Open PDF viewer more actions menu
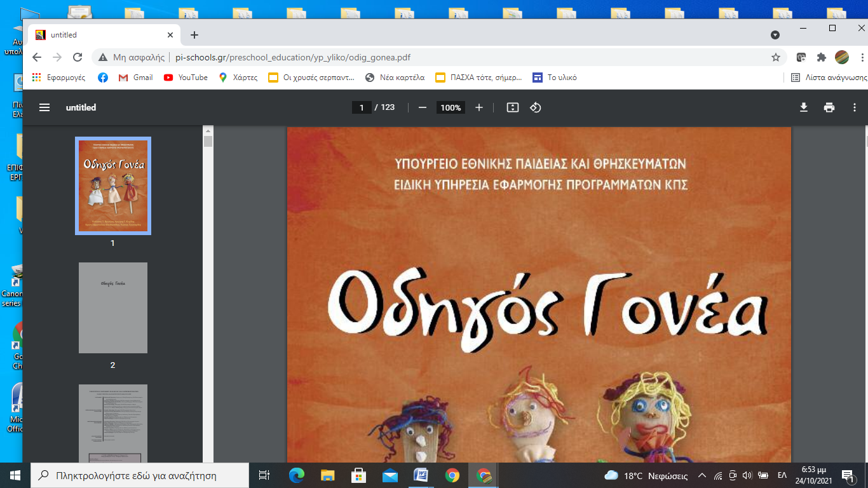868x488 pixels. tap(855, 107)
